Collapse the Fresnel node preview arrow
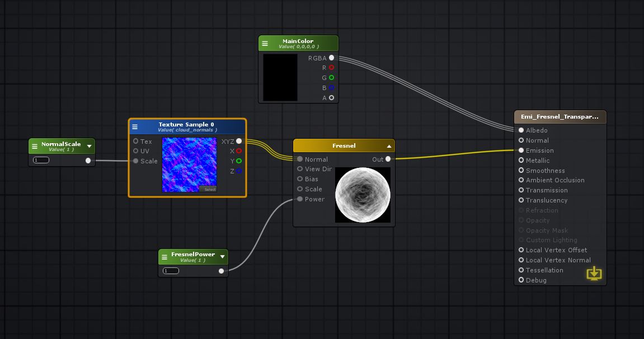This screenshot has width=644, height=339. point(388,146)
